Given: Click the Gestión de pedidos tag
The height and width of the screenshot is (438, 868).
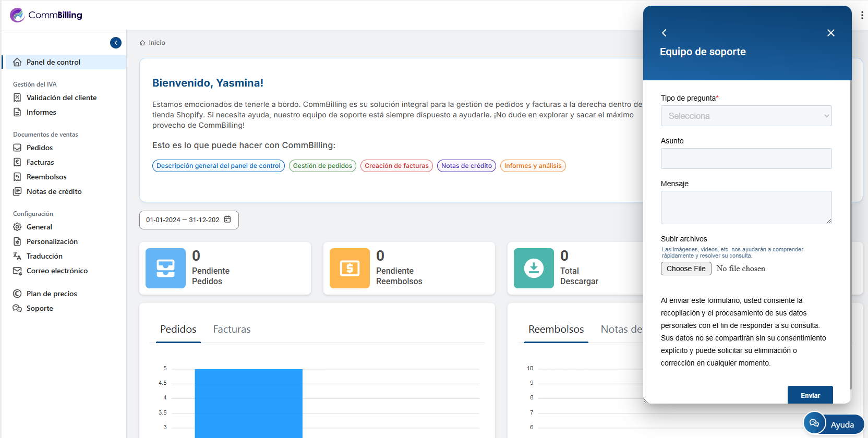Looking at the screenshot, I should pyautogui.click(x=322, y=166).
